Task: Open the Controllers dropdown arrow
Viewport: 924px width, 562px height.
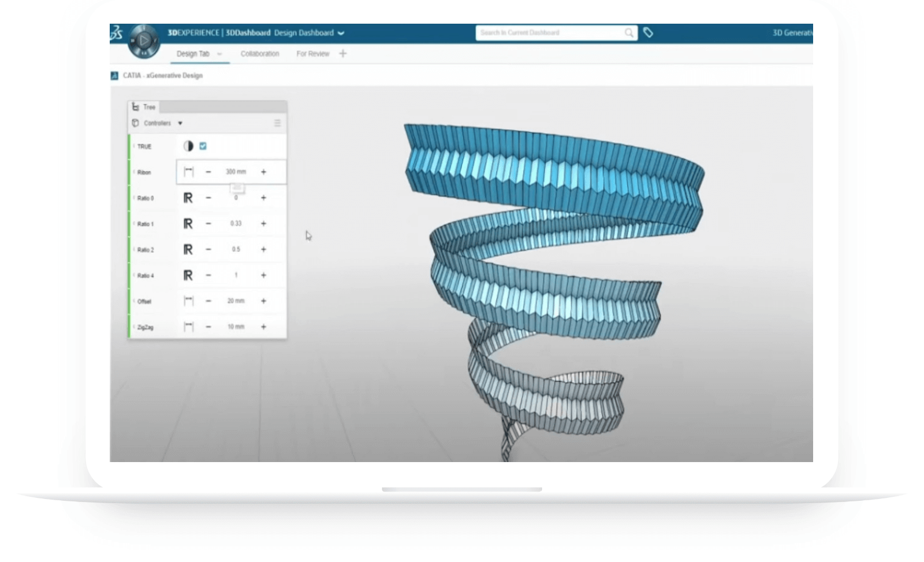Action: (x=180, y=123)
